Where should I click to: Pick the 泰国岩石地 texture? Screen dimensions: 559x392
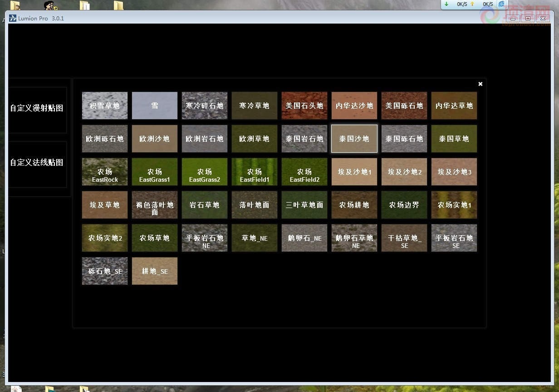click(304, 139)
